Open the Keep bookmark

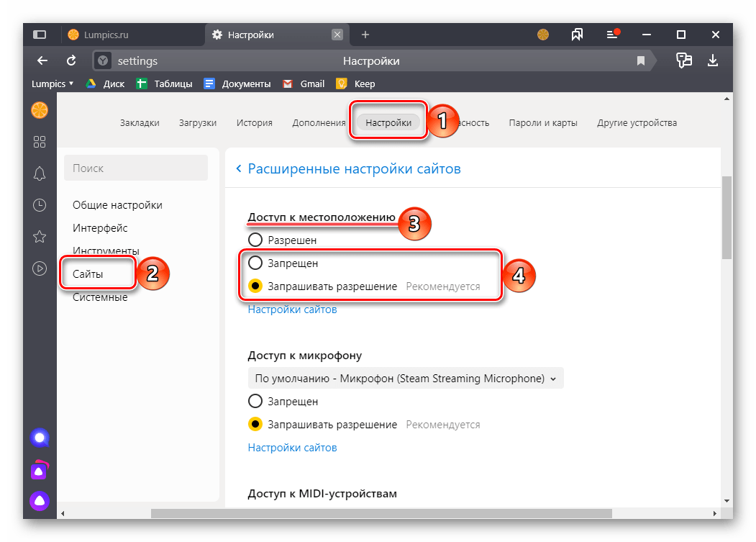[355, 84]
